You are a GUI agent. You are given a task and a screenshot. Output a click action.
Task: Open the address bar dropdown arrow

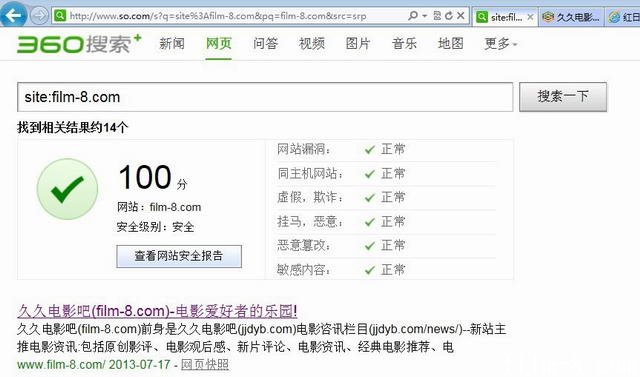point(424,16)
